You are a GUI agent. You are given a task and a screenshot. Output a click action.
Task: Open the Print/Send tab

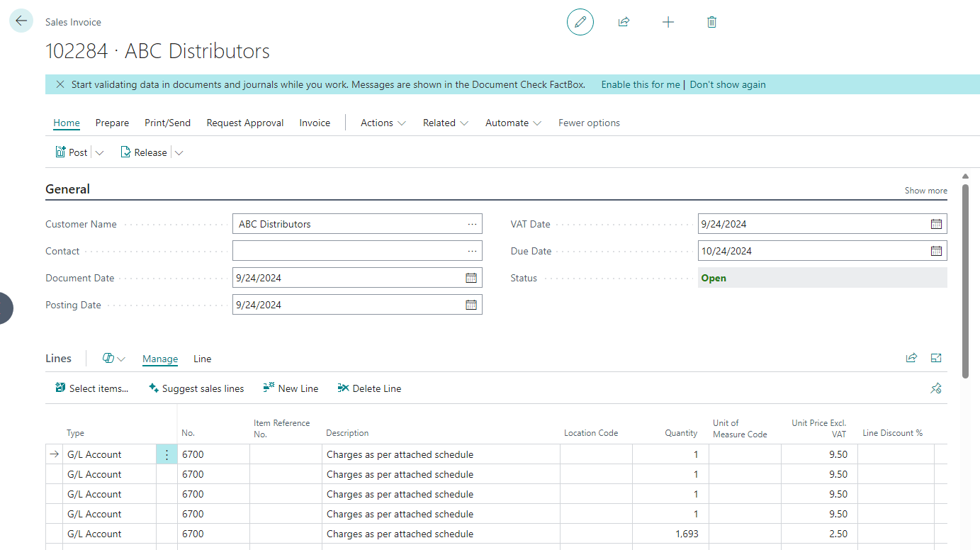[x=167, y=123]
